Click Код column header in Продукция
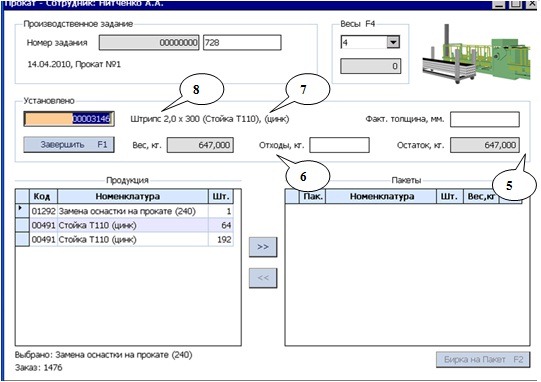The width and height of the screenshot is (541, 382). click(43, 196)
